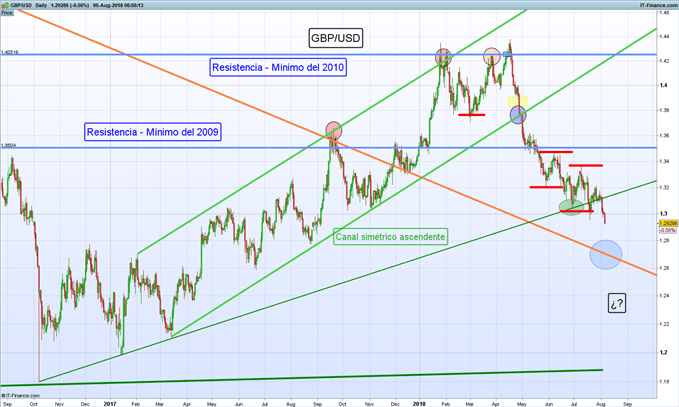Click the 'Canal simétrico ascendente' green label
The width and height of the screenshot is (679, 407).
(390, 237)
